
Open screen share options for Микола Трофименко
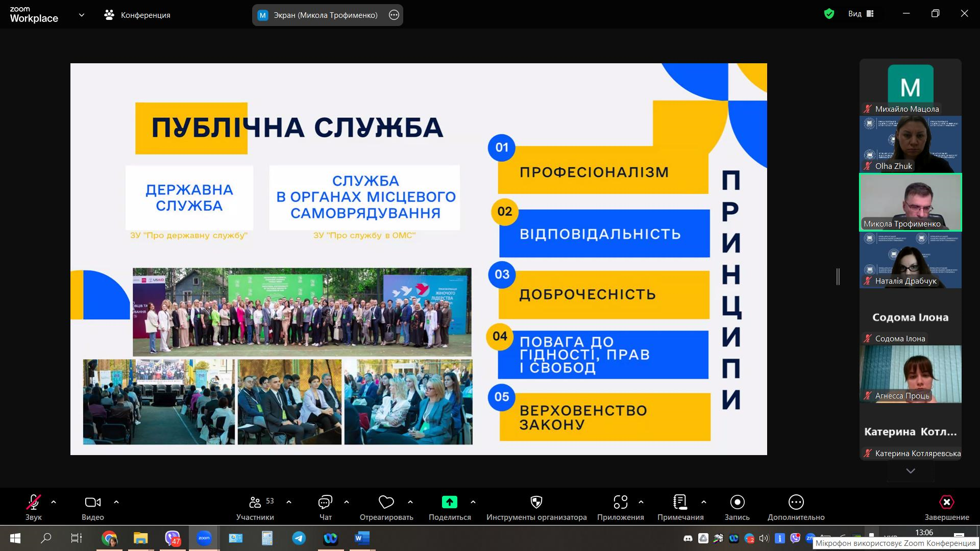click(394, 15)
